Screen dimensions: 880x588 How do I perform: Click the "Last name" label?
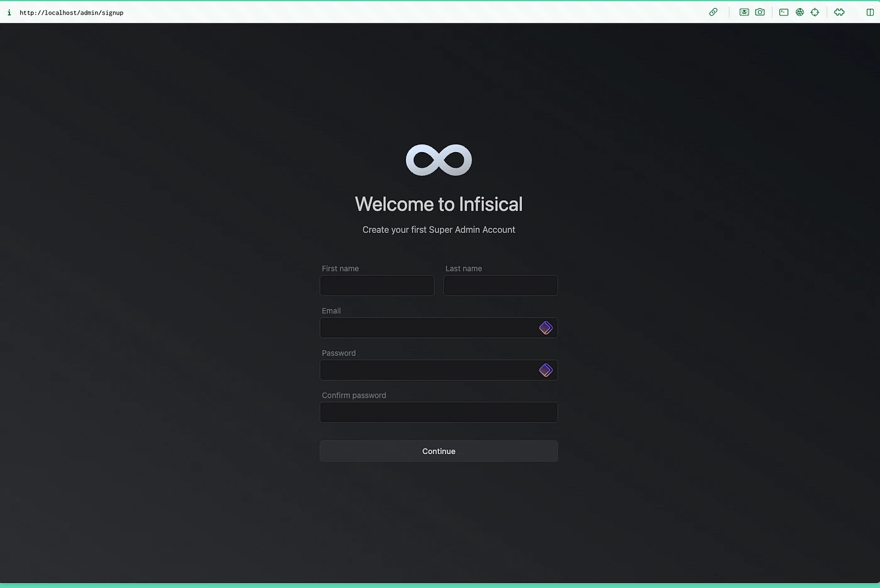[x=464, y=268]
